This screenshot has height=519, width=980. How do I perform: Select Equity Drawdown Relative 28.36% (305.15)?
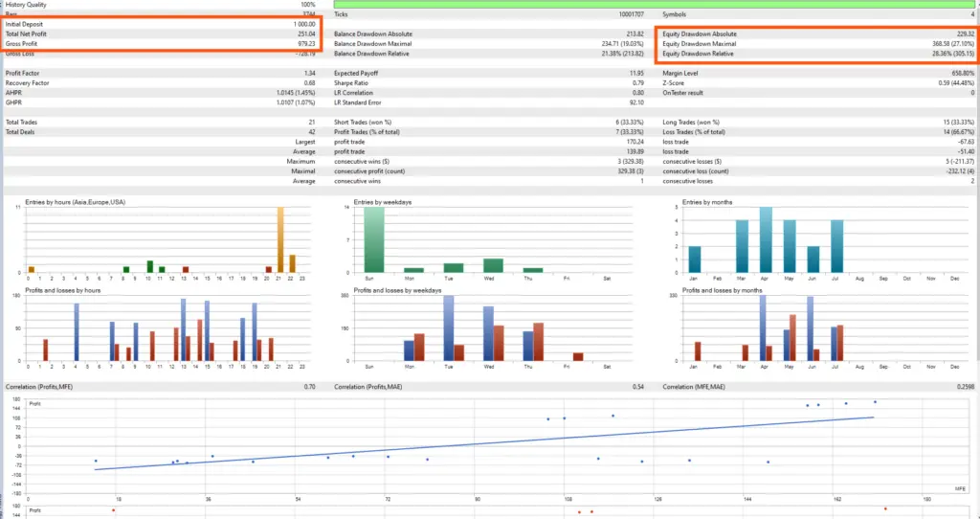[x=952, y=54]
